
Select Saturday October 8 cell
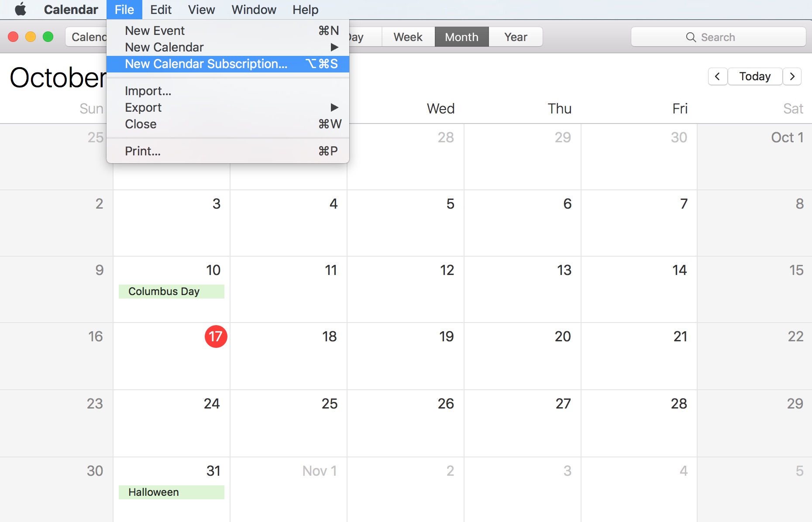755,223
